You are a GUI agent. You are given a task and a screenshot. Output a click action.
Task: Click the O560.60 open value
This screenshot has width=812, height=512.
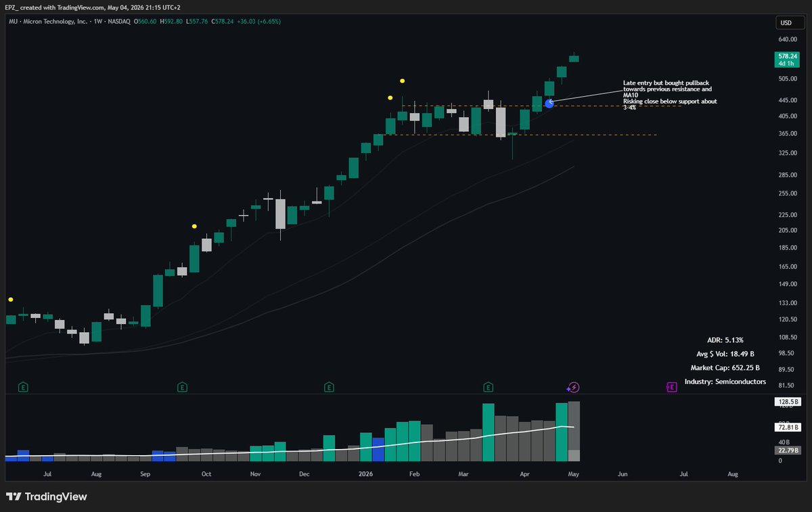pos(146,22)
